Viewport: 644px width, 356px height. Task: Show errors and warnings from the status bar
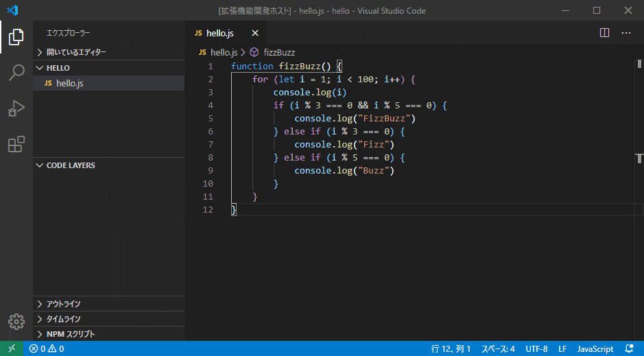click(47, 348)
